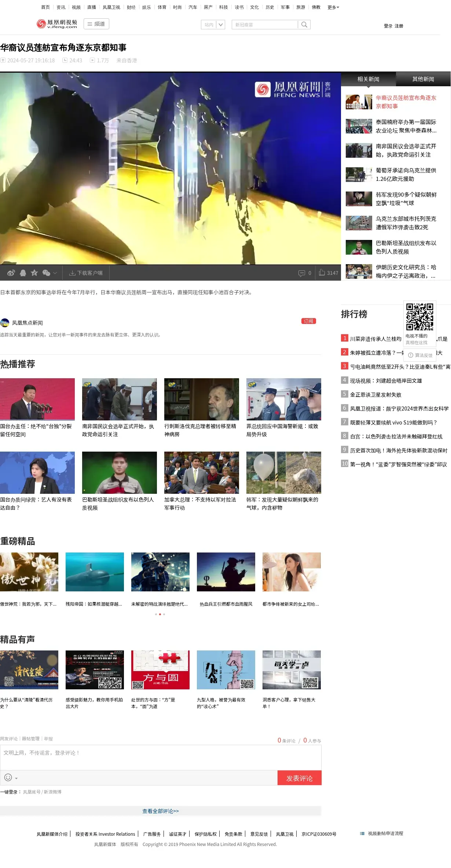Open 投资者关系 Investor Relations footer link

coord(105,834)
